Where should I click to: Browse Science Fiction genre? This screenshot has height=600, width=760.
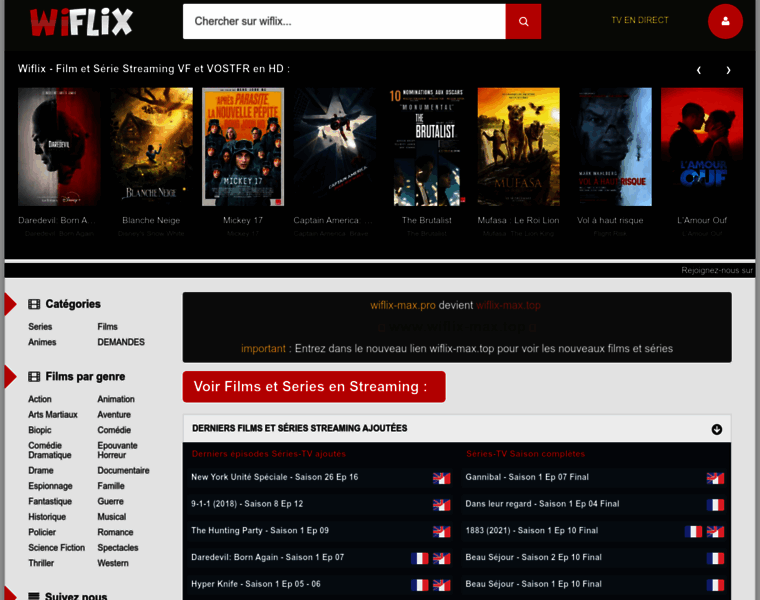coord(57,548)
